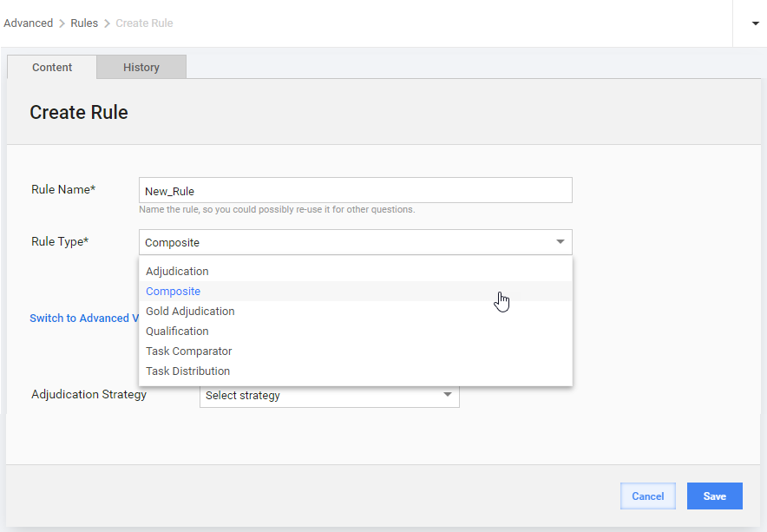Select the Qualification rule type
This screenshot has height=532, width=767.
(x=355, y=332)
